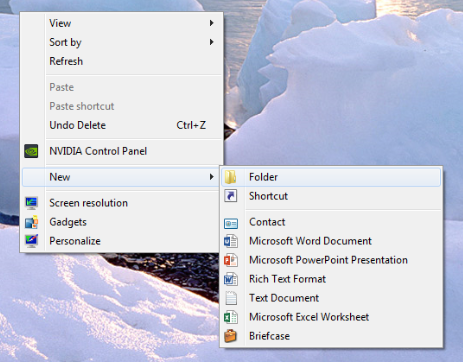Choose Undo Delete in the menu

[x=122, y=125]
